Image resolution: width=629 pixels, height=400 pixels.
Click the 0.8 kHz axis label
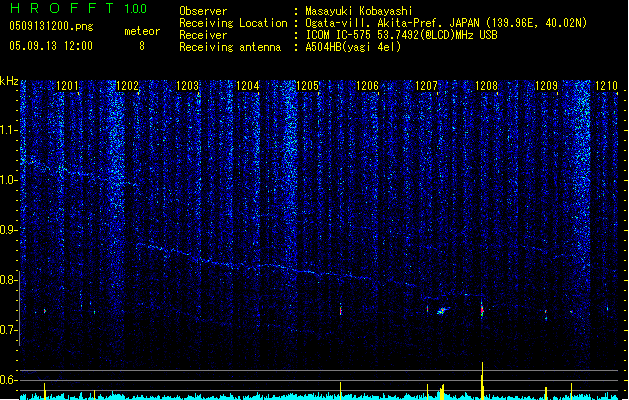(x=8, y=280)
